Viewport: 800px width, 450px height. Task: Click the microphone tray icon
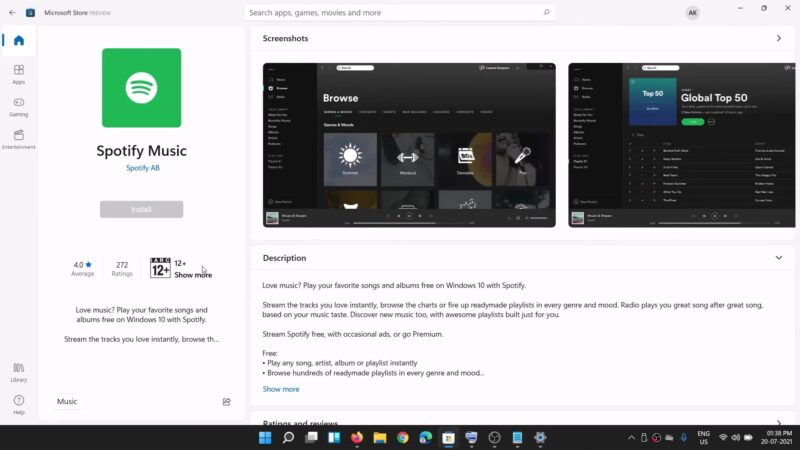(x=684, y=438)
